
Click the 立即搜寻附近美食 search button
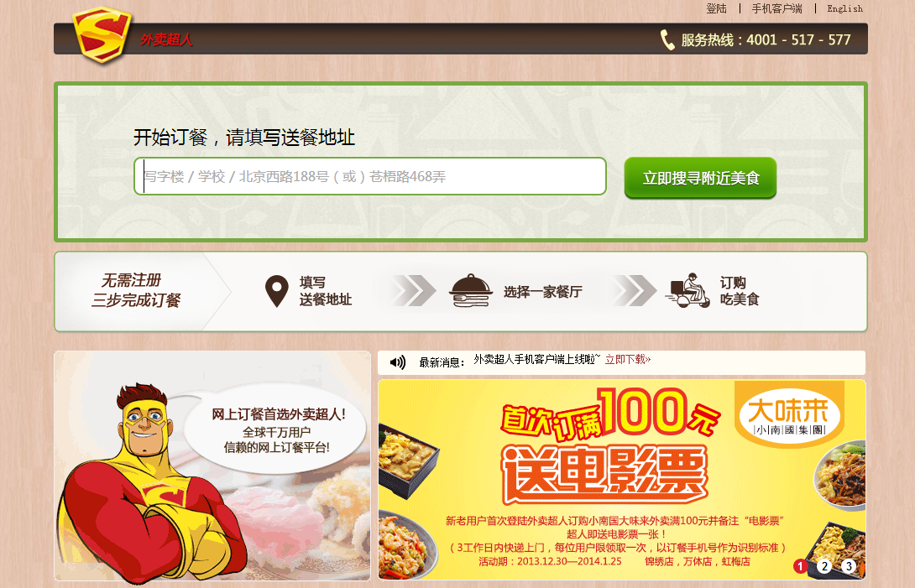coord(700,178)
